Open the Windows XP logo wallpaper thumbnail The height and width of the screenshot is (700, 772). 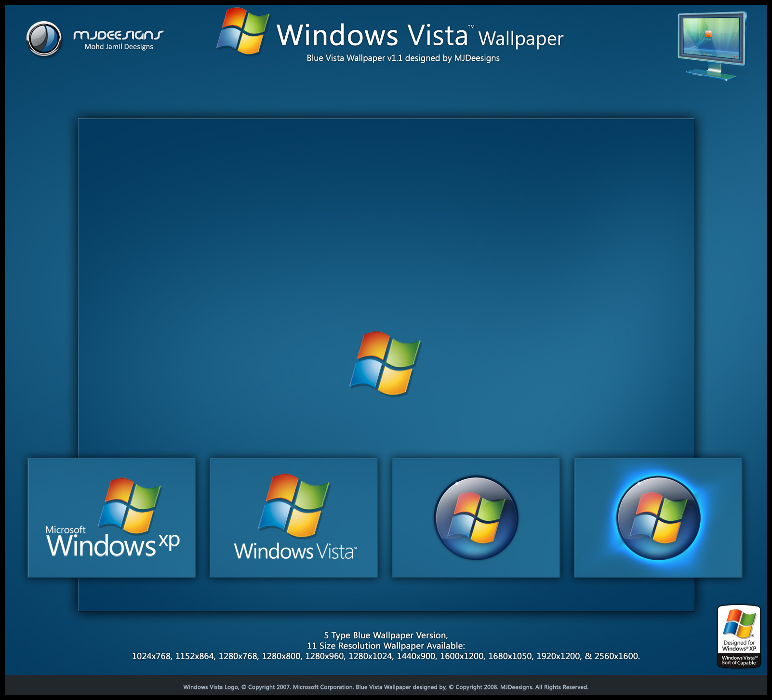coord(112,518)
